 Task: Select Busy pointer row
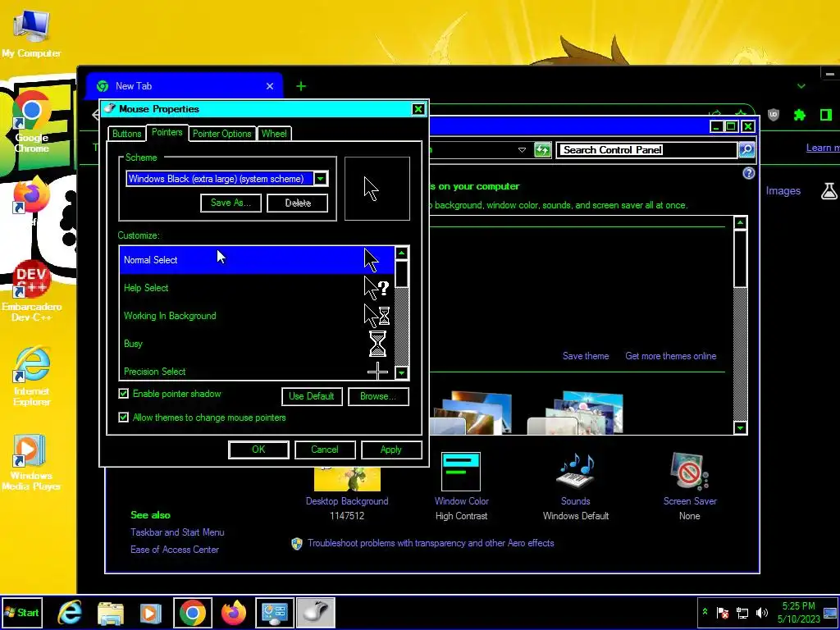tap(257, 344)
